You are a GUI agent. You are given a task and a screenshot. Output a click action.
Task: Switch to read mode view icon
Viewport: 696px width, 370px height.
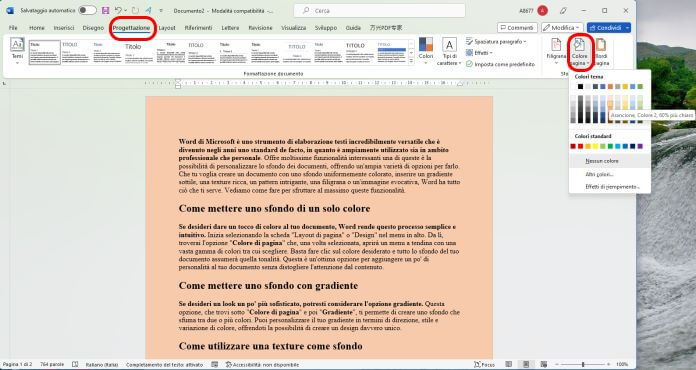point(509,364)
